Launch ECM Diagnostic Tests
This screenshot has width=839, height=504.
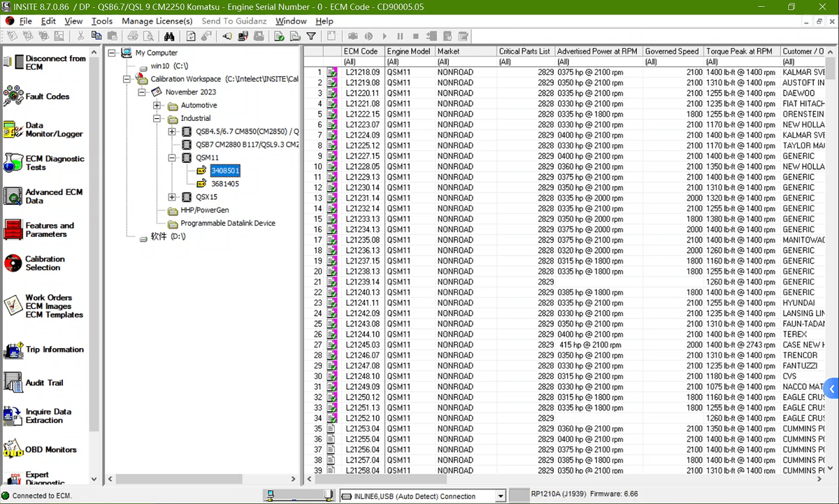(x=14, y=163)
